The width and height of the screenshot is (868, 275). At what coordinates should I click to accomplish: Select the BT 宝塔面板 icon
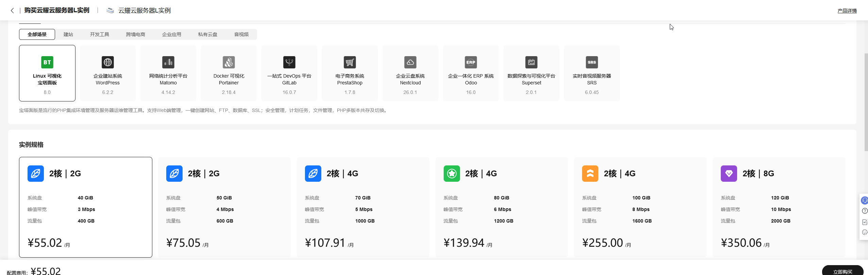click(x=47, y=62)
